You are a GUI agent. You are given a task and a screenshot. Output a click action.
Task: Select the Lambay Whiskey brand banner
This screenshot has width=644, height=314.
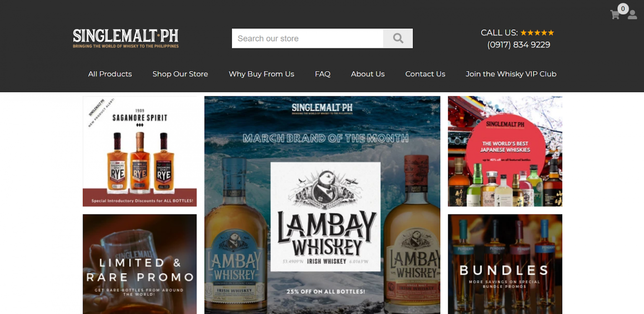(322, 205)
